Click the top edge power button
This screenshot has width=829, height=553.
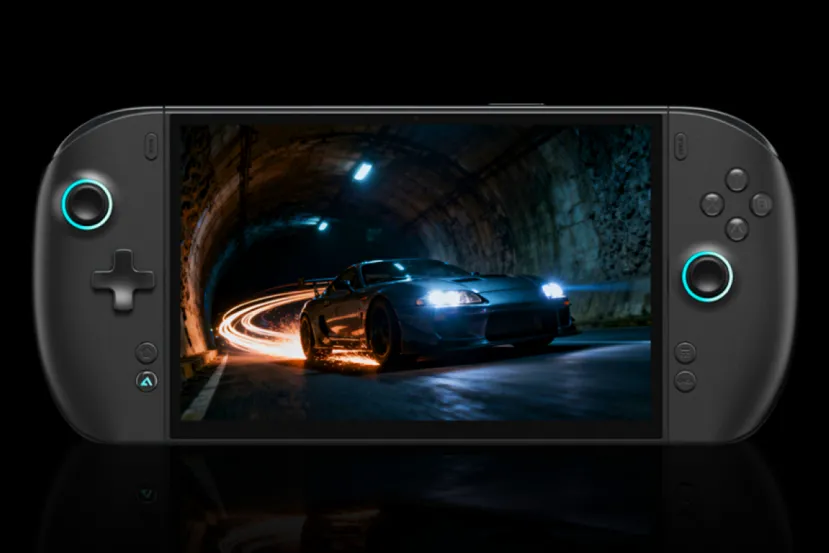pos(516,105)
